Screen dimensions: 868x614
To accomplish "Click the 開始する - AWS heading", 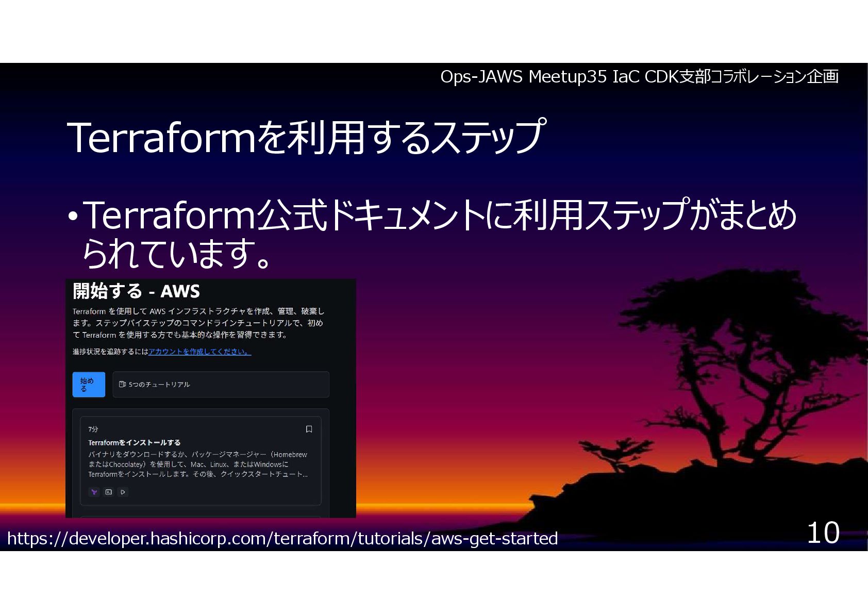I will point(136,291).
